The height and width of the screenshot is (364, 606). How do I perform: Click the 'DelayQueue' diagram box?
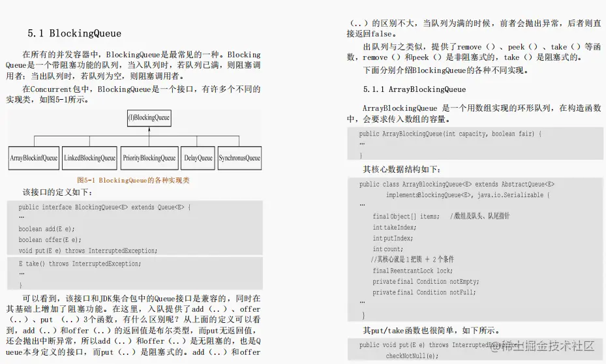point(198,158)
